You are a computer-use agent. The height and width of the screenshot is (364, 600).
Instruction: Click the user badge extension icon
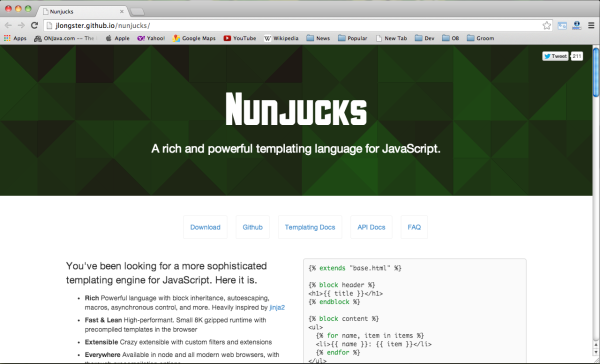coord(577,26)
